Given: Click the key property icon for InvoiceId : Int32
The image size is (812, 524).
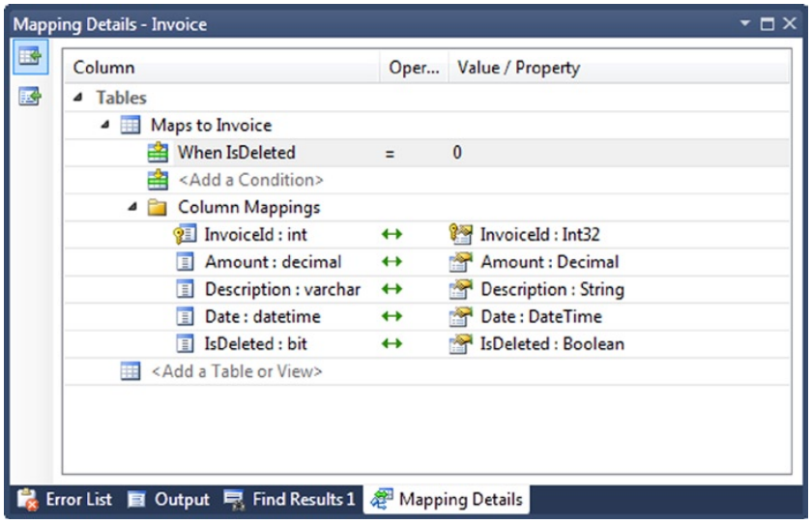Looking at the screenshot, I should tap(460, 234).
